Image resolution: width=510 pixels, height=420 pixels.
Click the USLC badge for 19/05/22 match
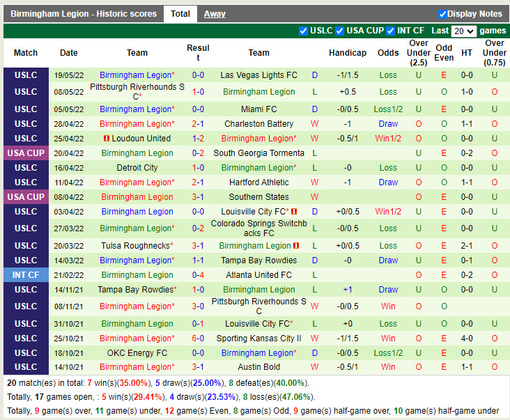pyautogui.click(x=26, y=75)
